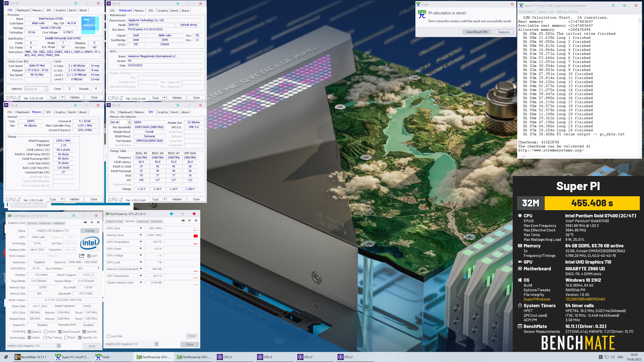Click GPU Clock sensor graph
Viewport: 644px width, 362px height.
[181, 228]
